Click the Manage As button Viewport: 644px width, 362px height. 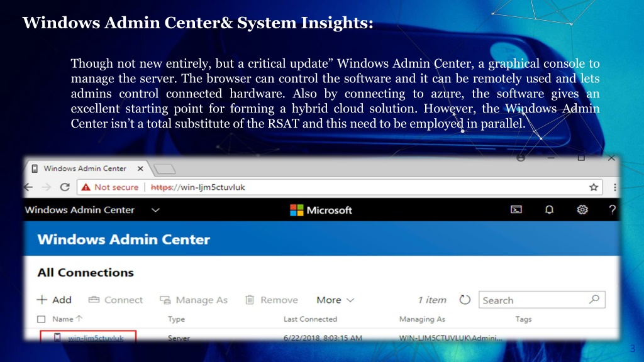194,300
